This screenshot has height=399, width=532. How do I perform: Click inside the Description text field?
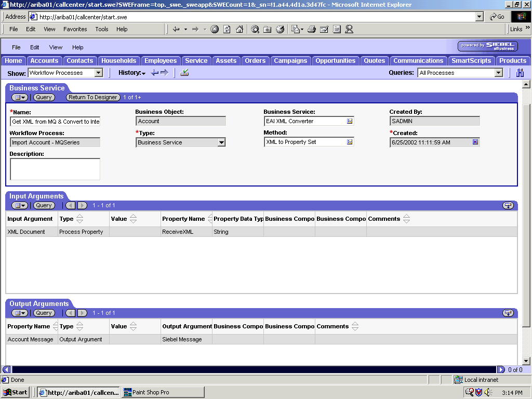point(55,169)
